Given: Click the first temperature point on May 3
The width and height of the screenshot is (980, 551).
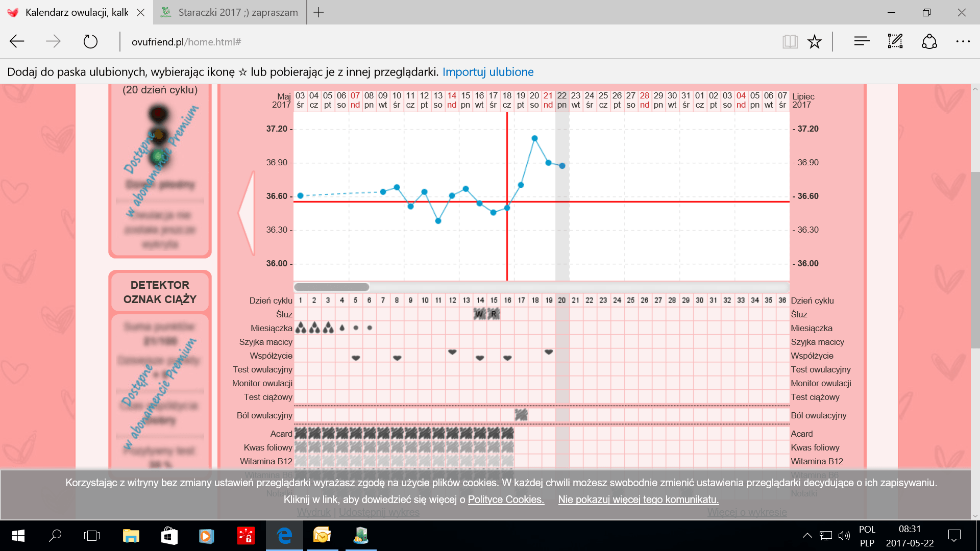Looking at the screenshot, I should pos(300,196).
